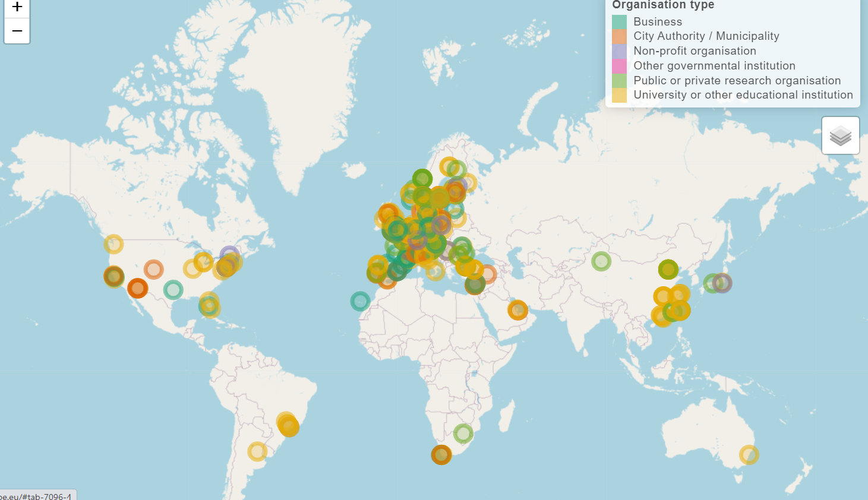Select 'Other governmental institution' legend label
The height and width of the screenshot is (500, 868).
tap(714, 66)
